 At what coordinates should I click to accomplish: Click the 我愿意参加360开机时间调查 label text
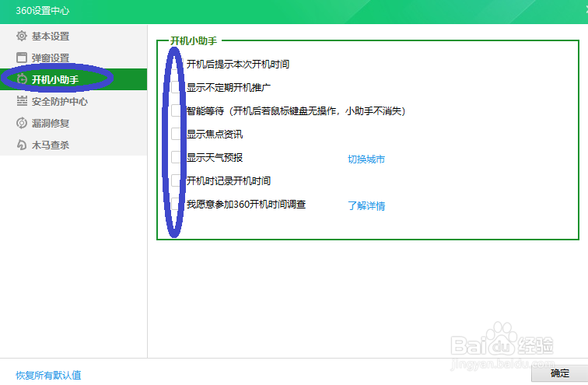point(247,205)
